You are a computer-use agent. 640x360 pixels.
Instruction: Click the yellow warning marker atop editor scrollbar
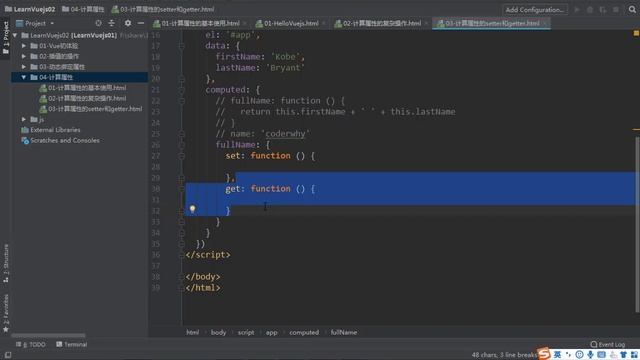coord(636,33)
